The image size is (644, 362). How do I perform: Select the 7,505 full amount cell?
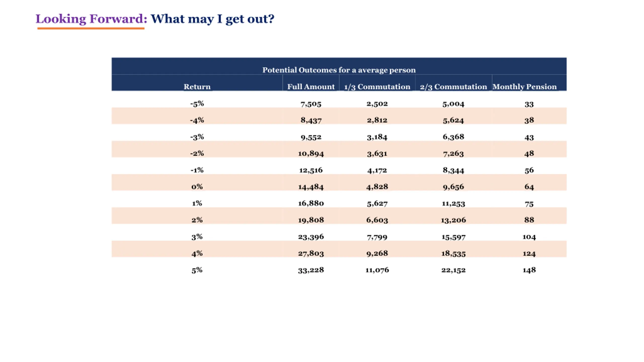(x=311, y=104)
